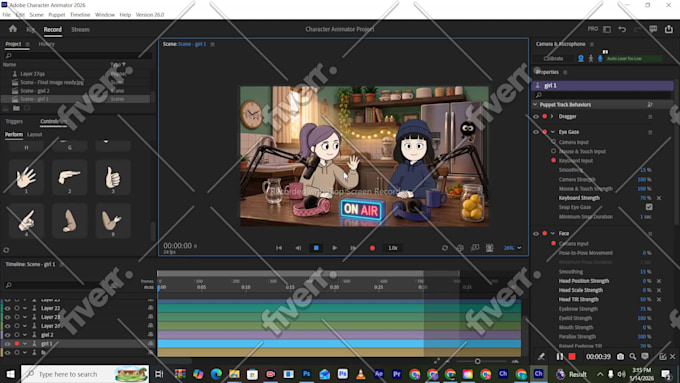Open the Puppet menu
The height and width of the screenshot is (383, 680).
click(56, 15)
